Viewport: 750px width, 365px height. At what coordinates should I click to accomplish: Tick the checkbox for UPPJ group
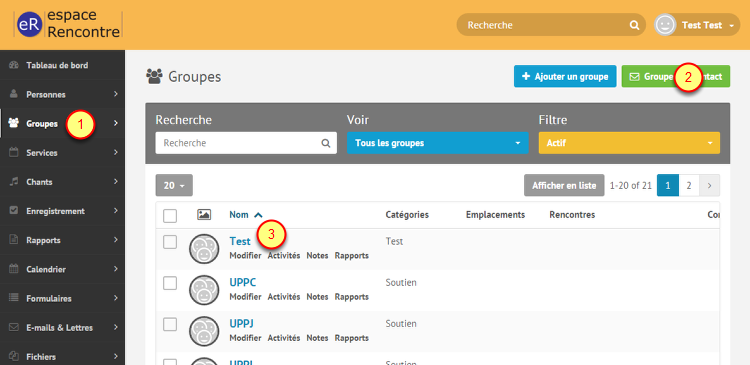coord(170,324)
